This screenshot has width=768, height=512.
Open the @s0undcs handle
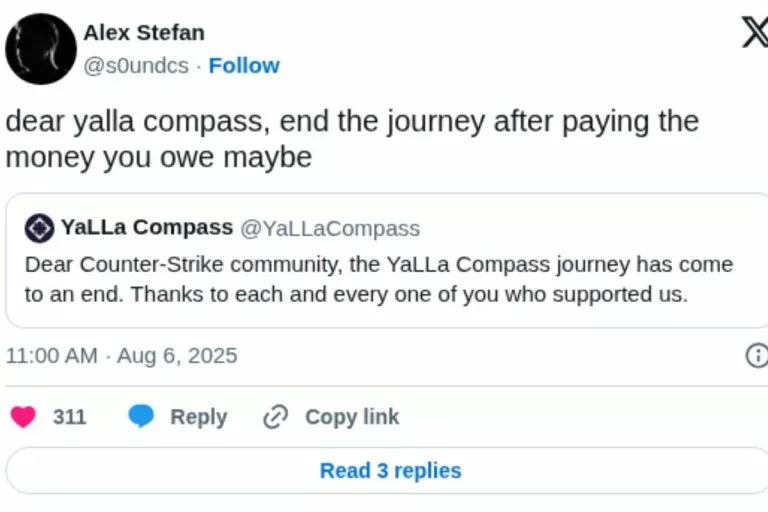pos(136,66)
